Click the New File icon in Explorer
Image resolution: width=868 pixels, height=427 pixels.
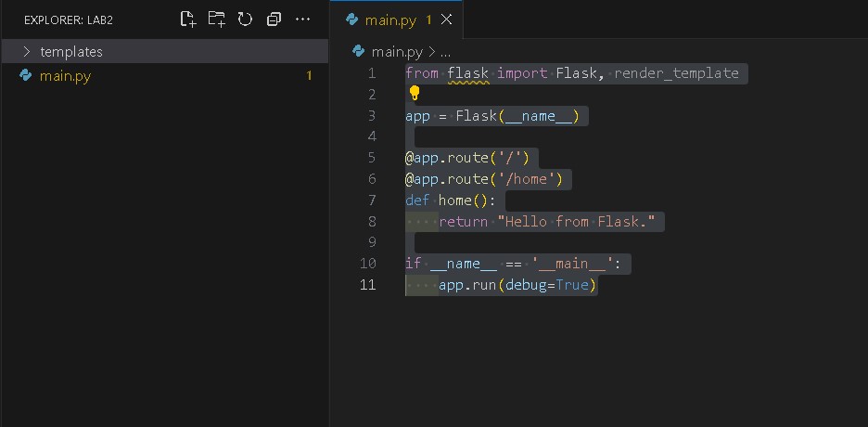pyautogui.click(x=188, y=19)
